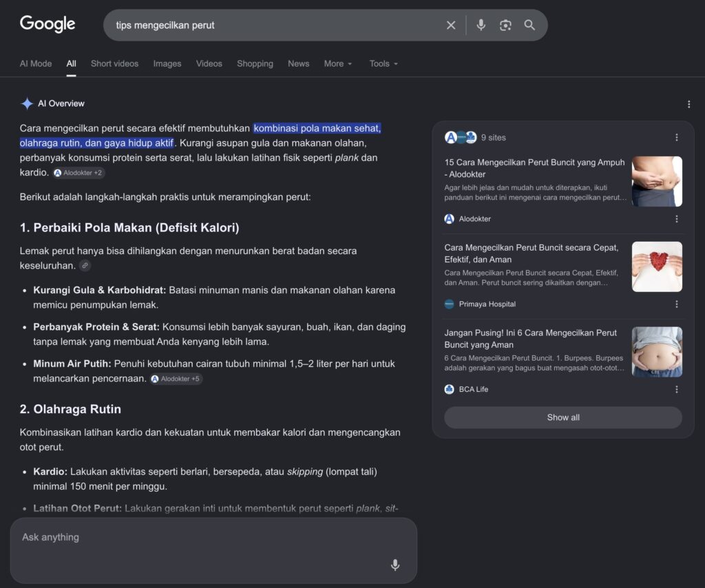Click the red heart thumbnail for Primaya article
Image resolution: width=705 pixels, height=588 pixels.
point(657,267)
